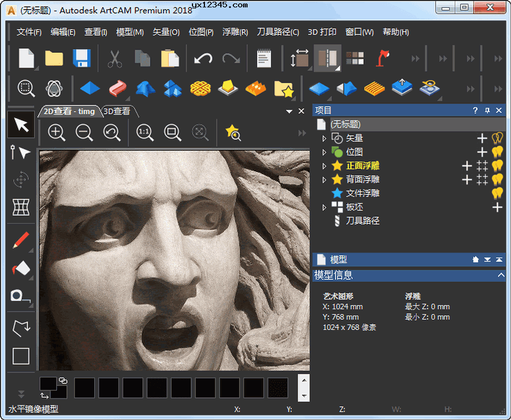Add new layer to 位图 with plus
The height and width of the screenshot is (420, 511).
482,152
